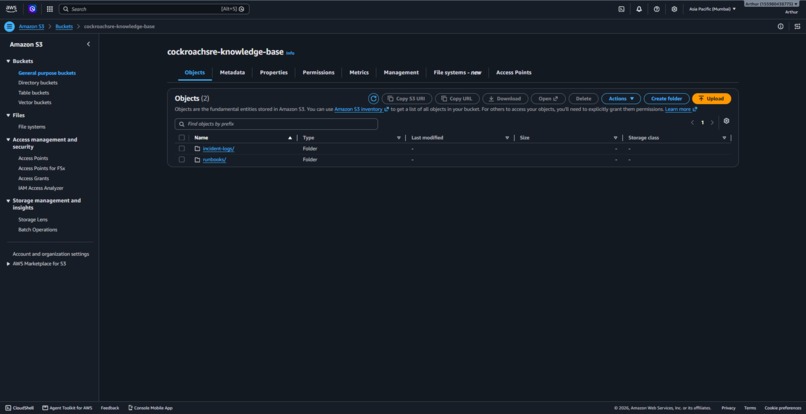Switch to the Metrics tab
806x414 pixels.
(x=359, y=73)
